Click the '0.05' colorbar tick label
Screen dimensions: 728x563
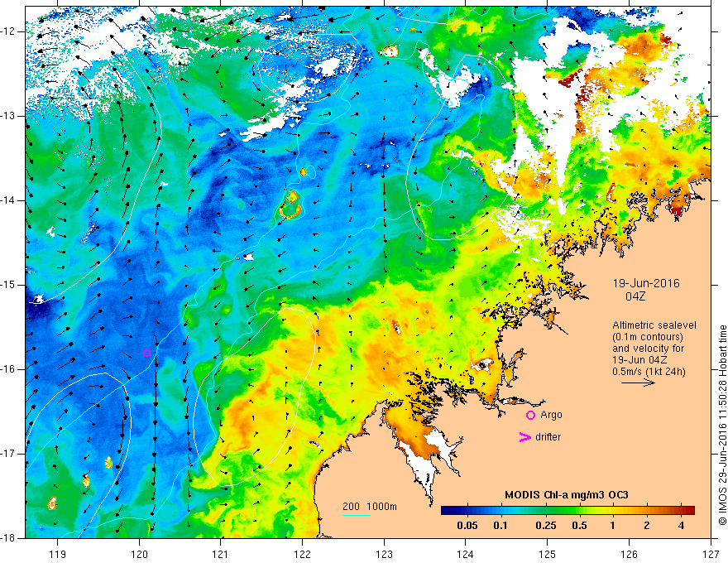[x=467, y=526]
